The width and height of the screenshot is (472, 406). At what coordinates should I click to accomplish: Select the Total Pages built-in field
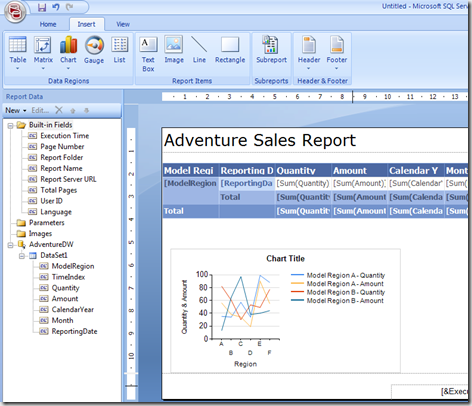(x=59, y=190)
